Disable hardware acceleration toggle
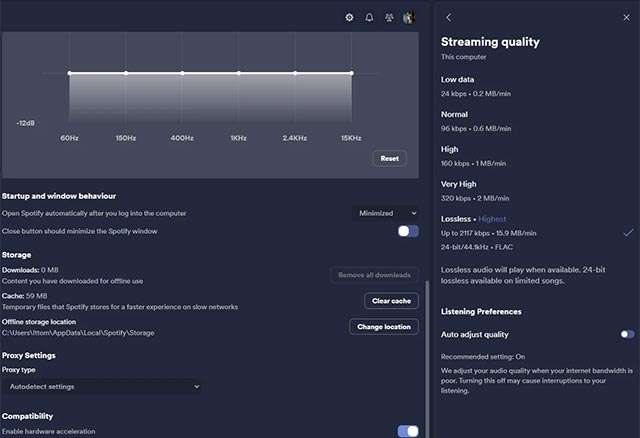 pyautogui.click(x=408, y=431)
